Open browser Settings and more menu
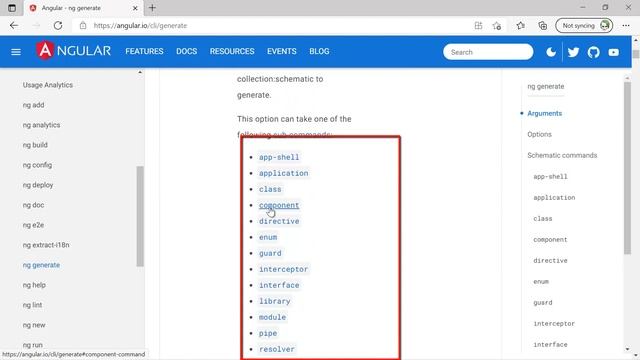The height and width of the screenshot is (360, 640). click(x=626, y=26)
